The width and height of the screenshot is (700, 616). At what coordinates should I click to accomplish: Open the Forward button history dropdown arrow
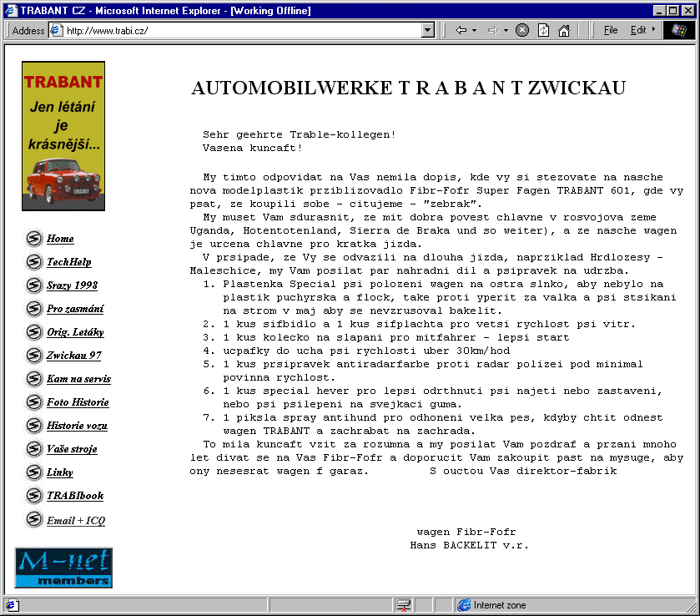(506, 30)
